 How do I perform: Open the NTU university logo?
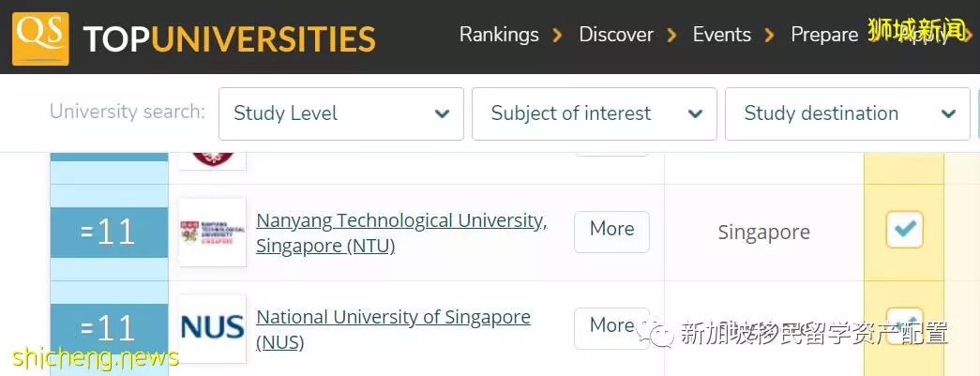coord(213,233)
